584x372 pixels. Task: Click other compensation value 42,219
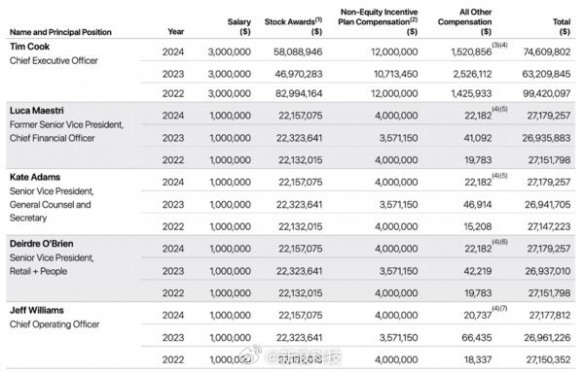[x=477, y=271]
